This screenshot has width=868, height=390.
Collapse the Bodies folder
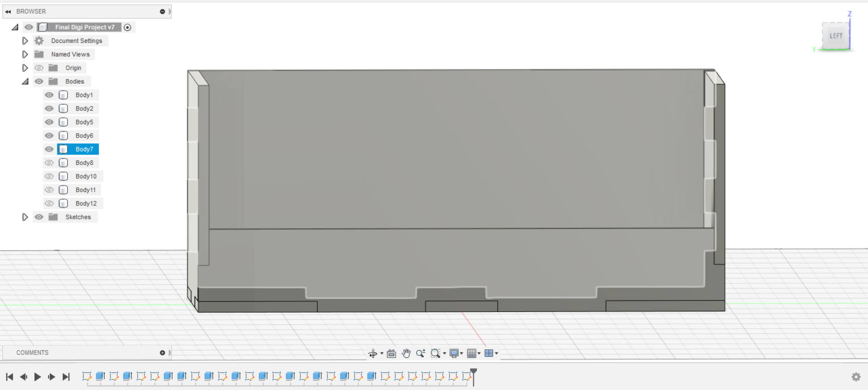25,81
